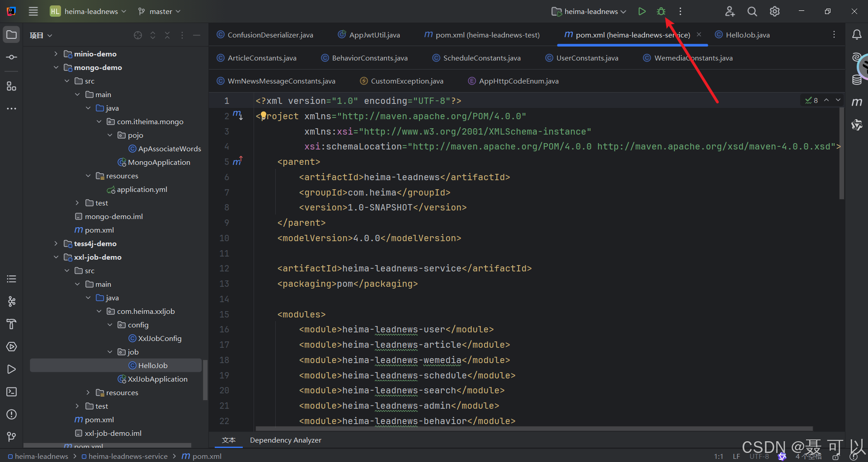868x462 pixels.
Task: Open more run actions menu
Action: pyautogui.click(x=680, y=11)
